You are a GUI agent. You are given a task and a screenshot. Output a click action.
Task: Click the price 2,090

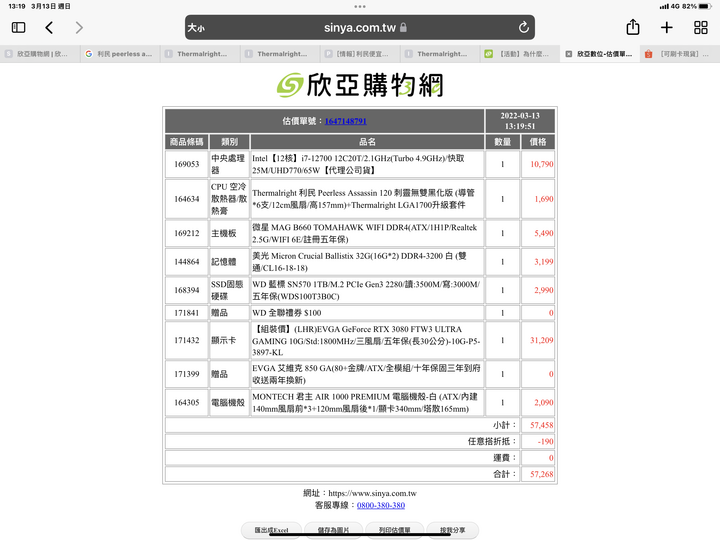pyautogui.click(x=544, y=402)
